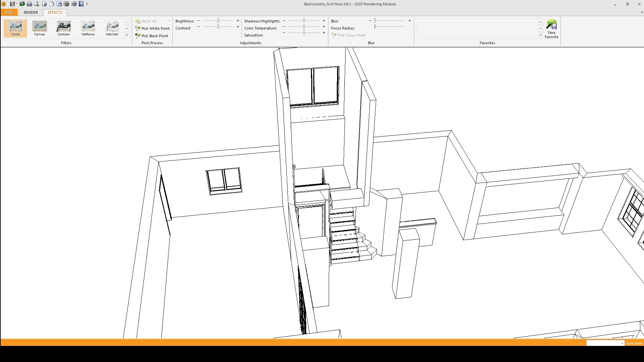
Task: Select the None filter option
Action: pos(15,28)
